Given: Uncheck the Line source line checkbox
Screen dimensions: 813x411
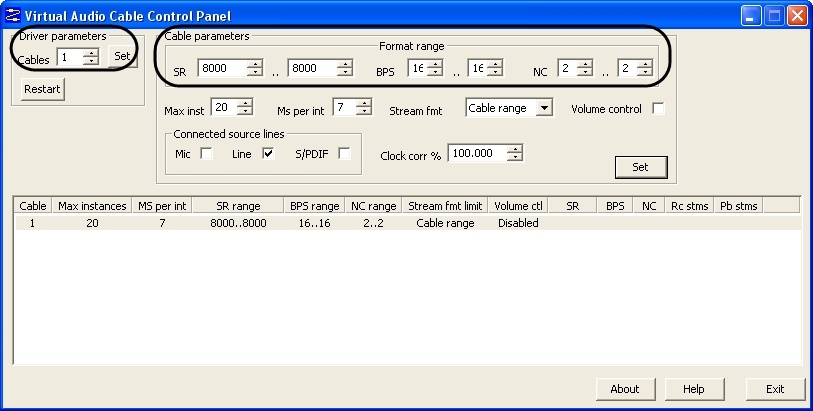Looking at the screenshot, I should coord(267,153).
